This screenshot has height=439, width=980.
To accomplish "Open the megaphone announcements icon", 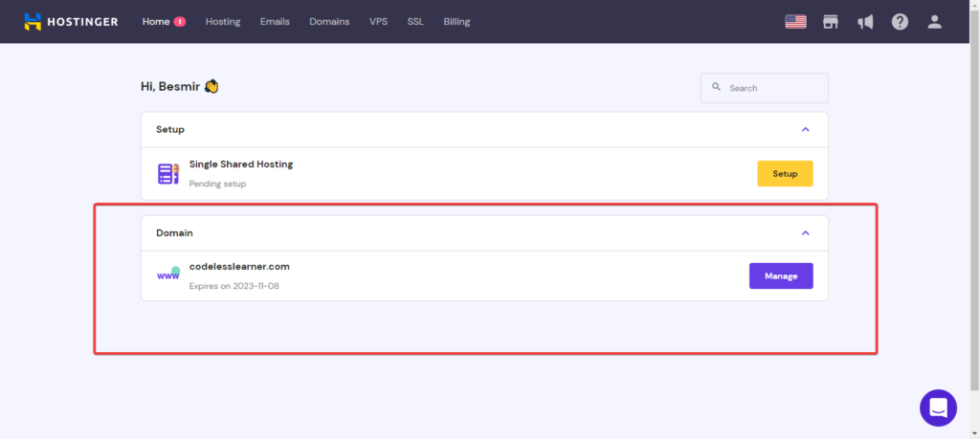I will [865, 22].
